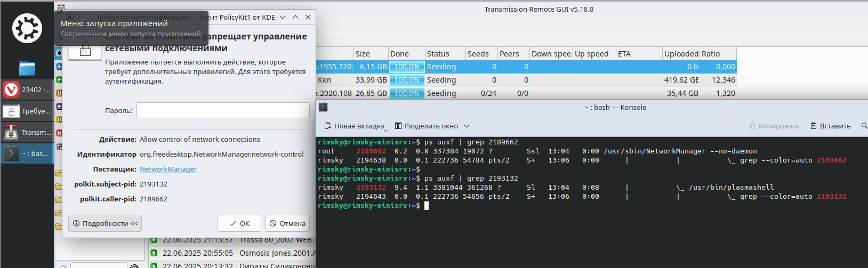
Task: Click the polkit.caller-pid value in the dialog
Action: 154,199
